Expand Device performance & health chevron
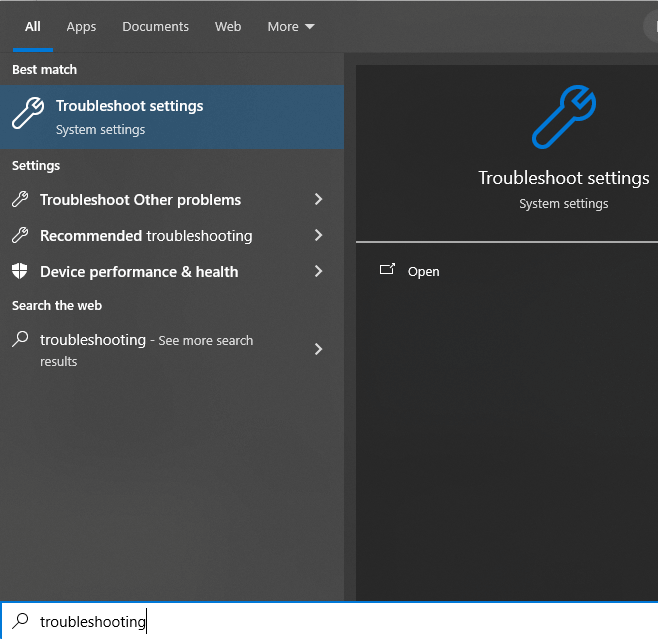This screenshot has width=658, height=639. 319,272
